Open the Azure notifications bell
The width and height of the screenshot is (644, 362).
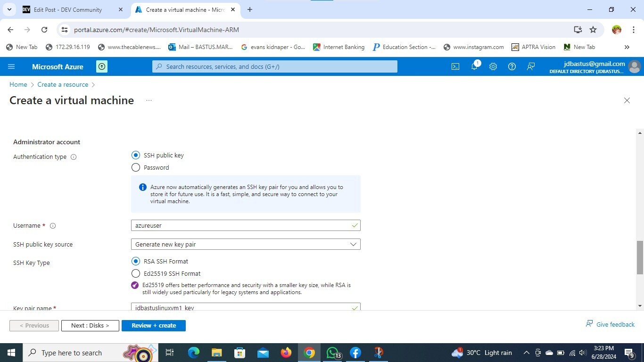point(475,66)
